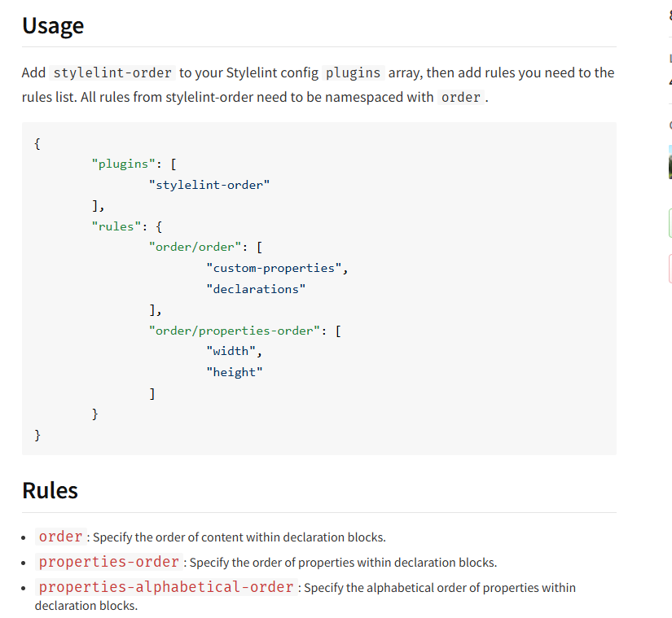The width and height of the screenshot is (672, 618).
Task: Click the inline code order ending the paragraph
Action: (461, 97)
